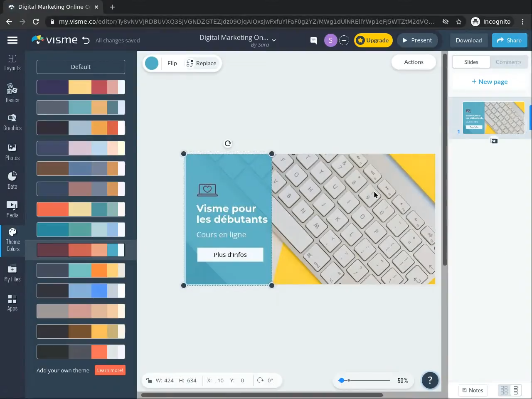Click the Download button
This screenshot has height=399, width=532.
[469, 40]
